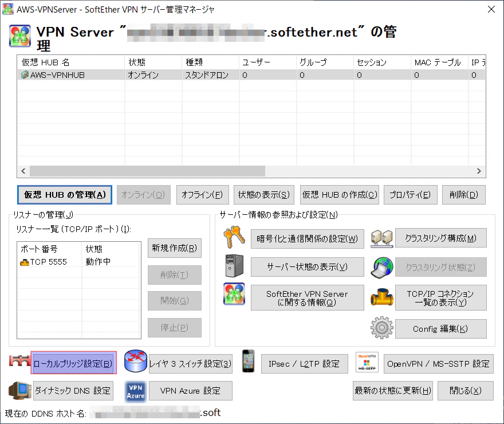Refresh with 最新の状態に更新(H) button
Screen dimensions: 504x424
coord(393,391)
